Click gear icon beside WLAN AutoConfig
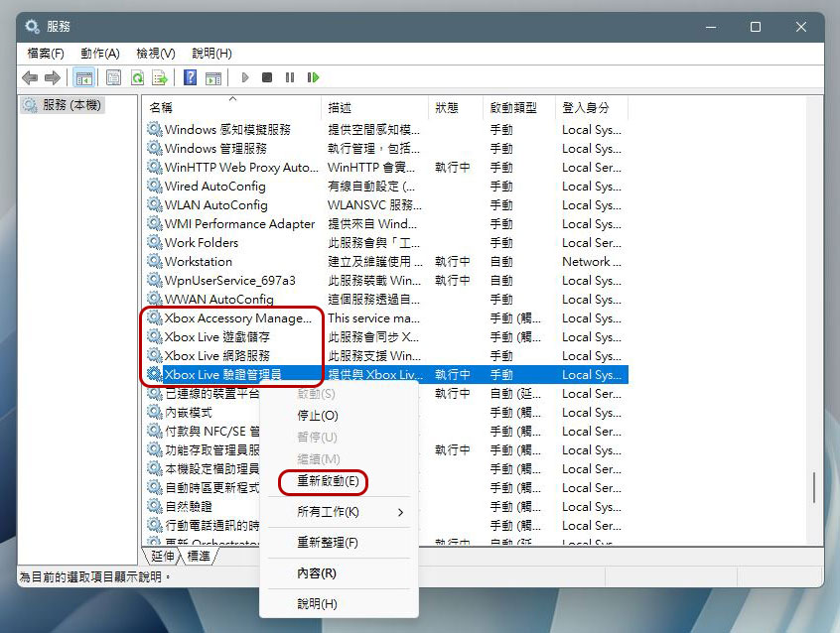Image resolution: width=840 pixels, height=633 pixels. (x=155, y=204)
